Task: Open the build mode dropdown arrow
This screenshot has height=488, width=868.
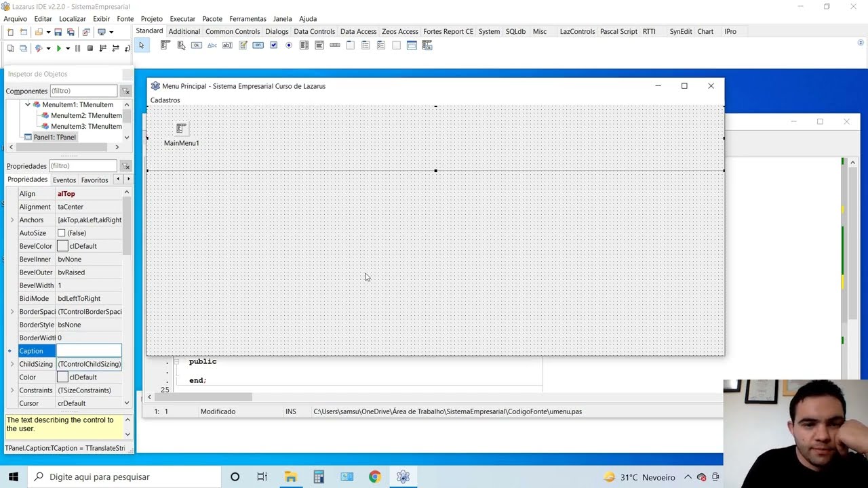Action: tap(111, 32)
